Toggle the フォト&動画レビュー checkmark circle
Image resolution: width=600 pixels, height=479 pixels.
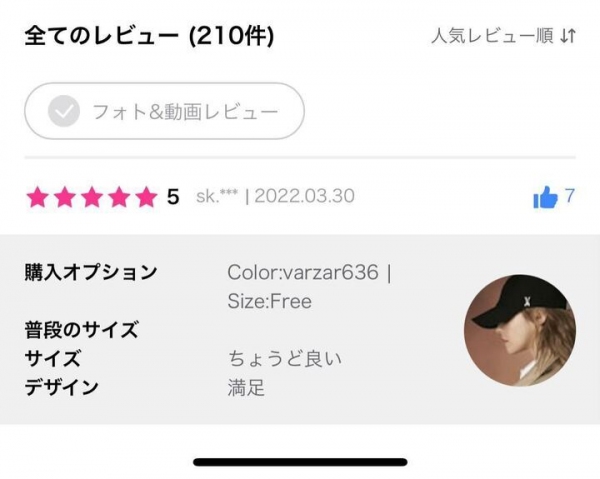pyautogui.click(x=64, y=111)
